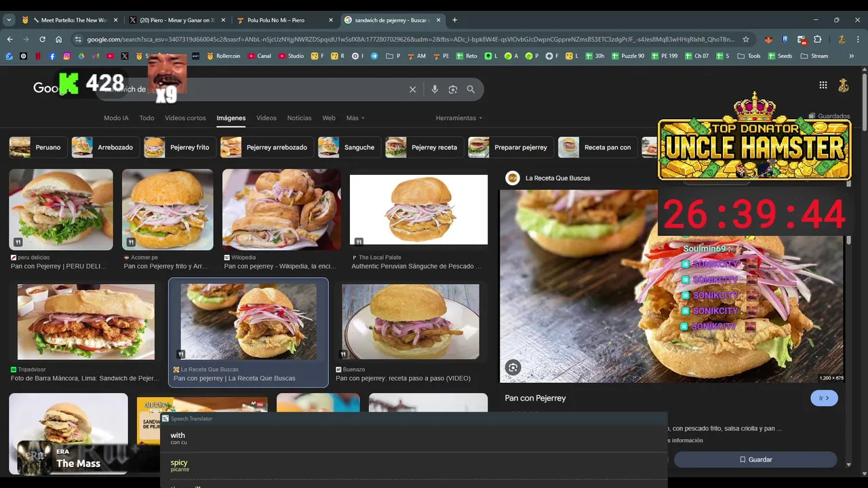Filter images by Preparar pejerrey chip
This screenshot has width=868, height=488.
coord(511,147)
